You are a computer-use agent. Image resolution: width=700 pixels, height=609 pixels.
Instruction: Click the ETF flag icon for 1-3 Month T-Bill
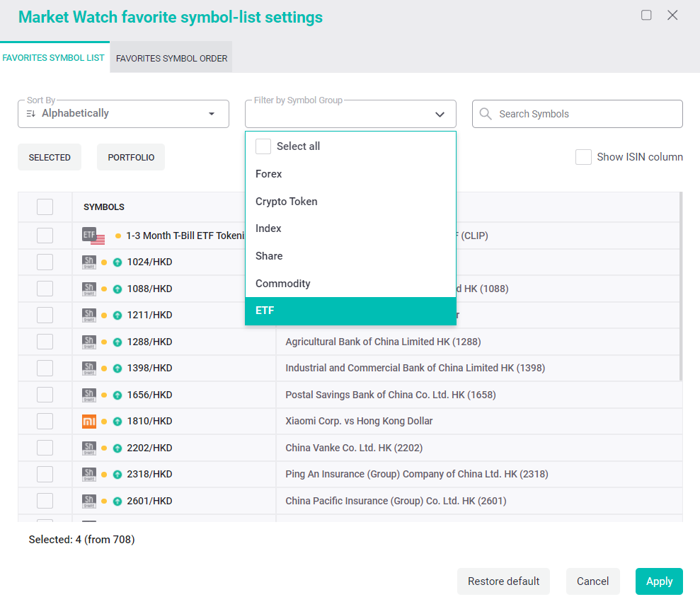(93, 236)
